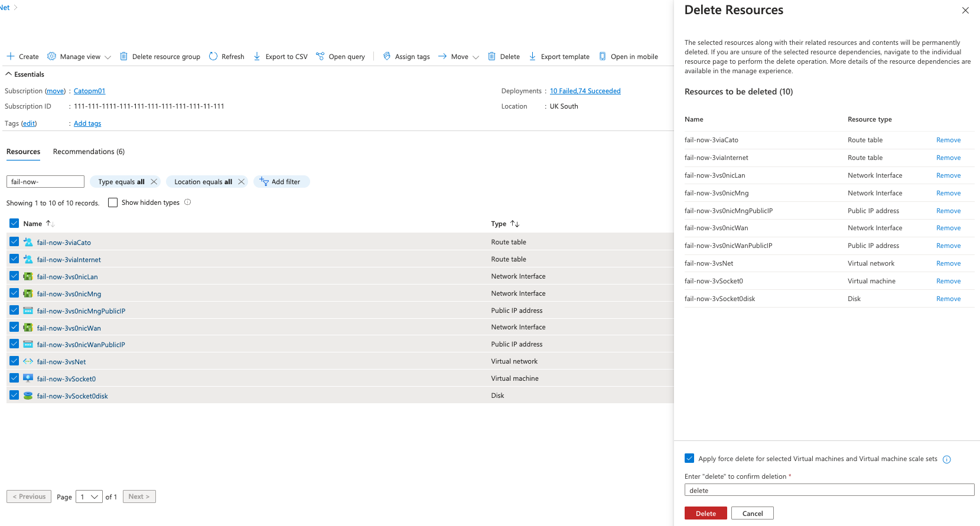Remove the Type equals all filter
This screenshot has height=526, width=980.
coord(154,182)
